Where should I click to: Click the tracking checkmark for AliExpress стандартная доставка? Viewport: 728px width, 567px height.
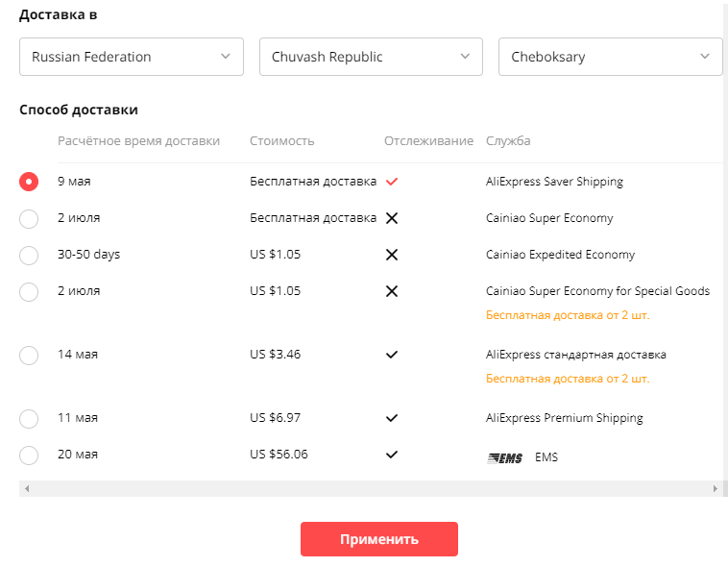pos(391,355)
